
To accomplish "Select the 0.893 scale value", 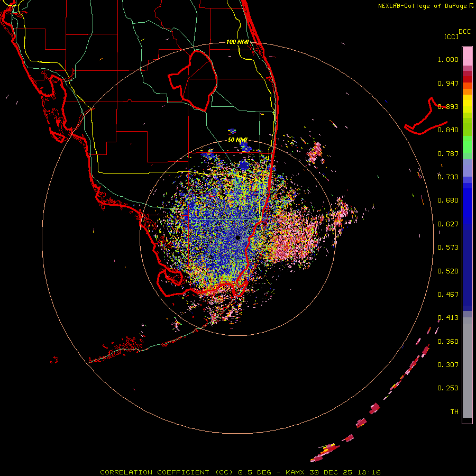I will click(x=448, y=106).
